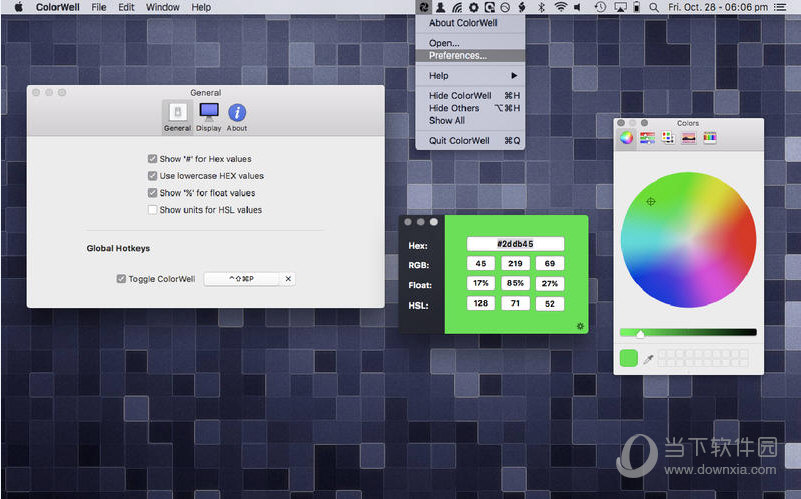Open settings gear in the ColorWell panel
The width and height of the screenshot is (801, 499).
click(x=580, y=326)
